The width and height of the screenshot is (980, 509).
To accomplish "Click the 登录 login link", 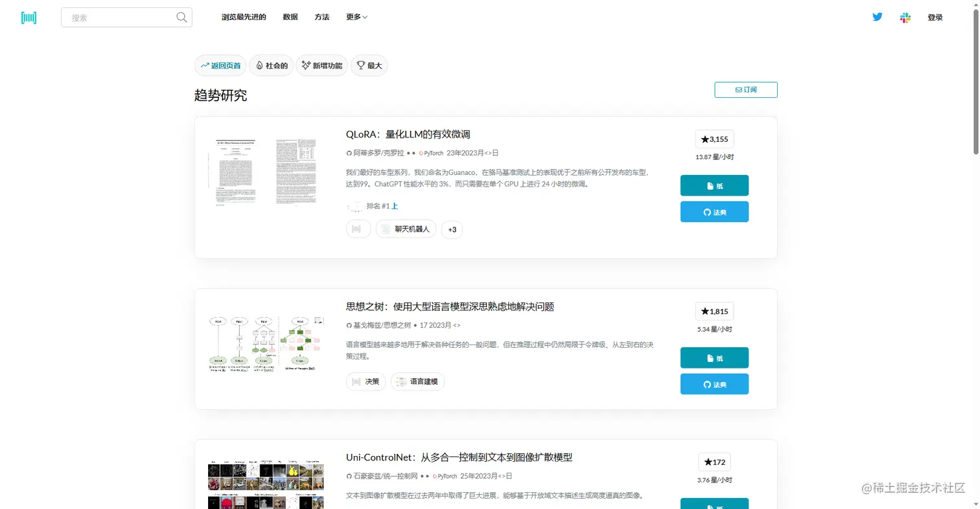I will pos(935,17).
